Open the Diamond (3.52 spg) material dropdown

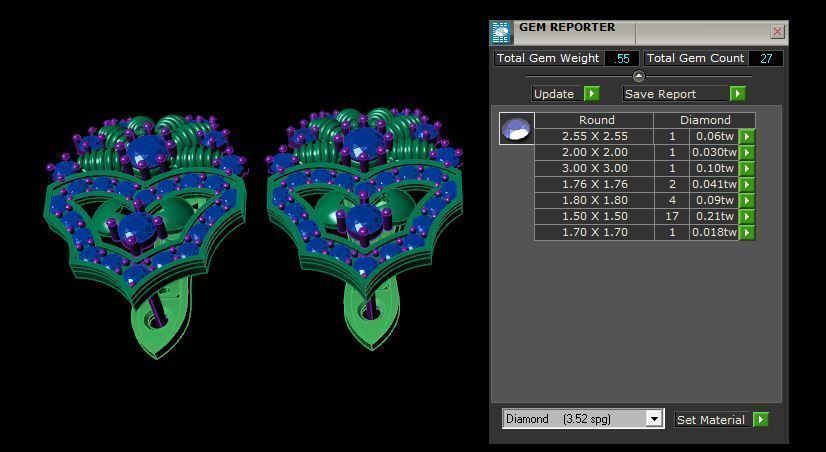click(654, 419)
